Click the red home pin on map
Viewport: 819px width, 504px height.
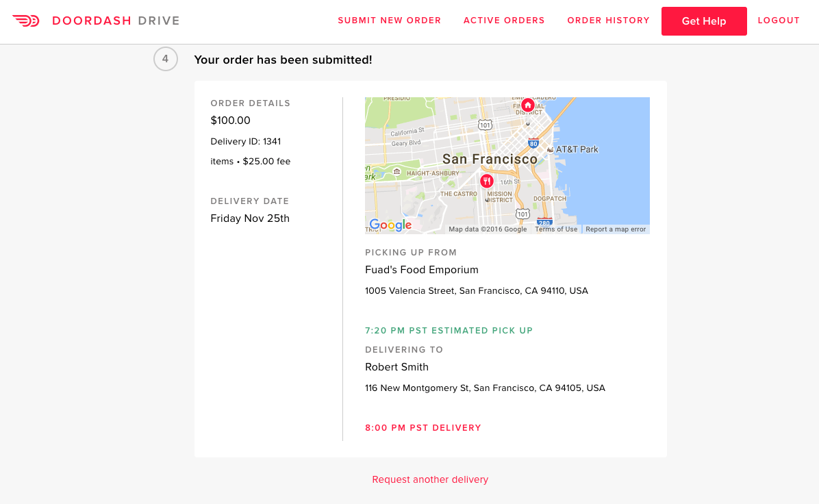[x=527, y=105]
